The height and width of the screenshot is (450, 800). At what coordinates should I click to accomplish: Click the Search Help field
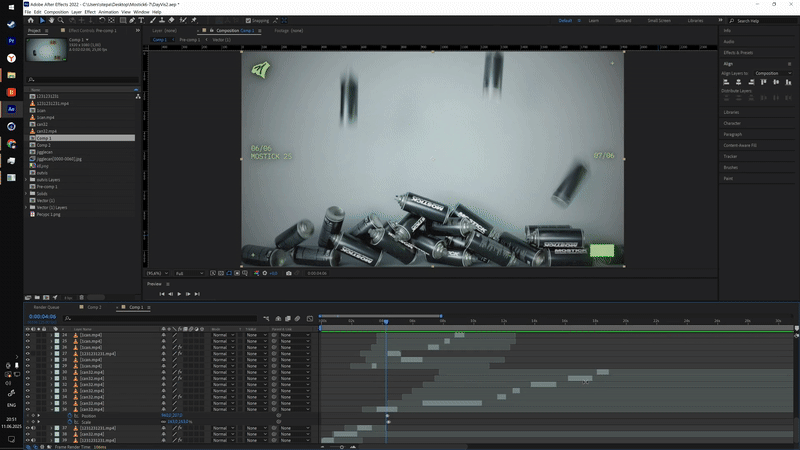pos(763,21)
